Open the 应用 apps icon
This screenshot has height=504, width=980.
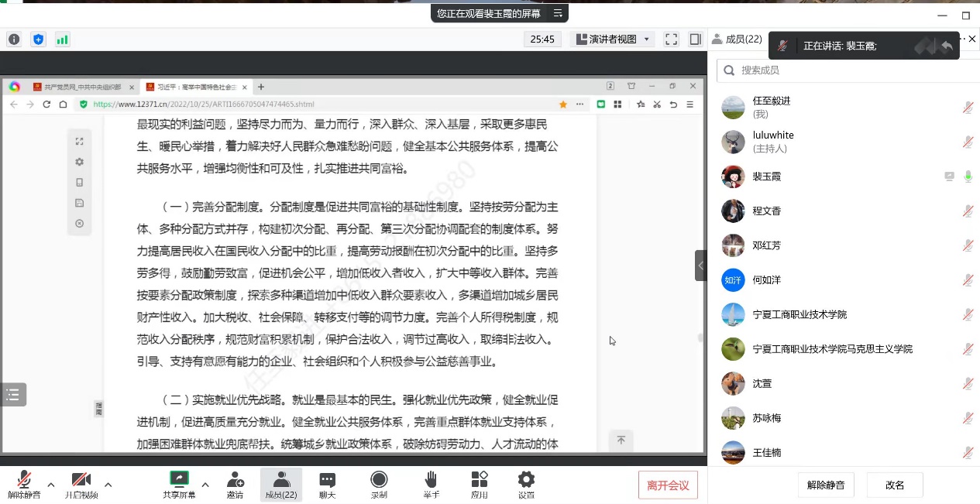(x=480, y=485)
